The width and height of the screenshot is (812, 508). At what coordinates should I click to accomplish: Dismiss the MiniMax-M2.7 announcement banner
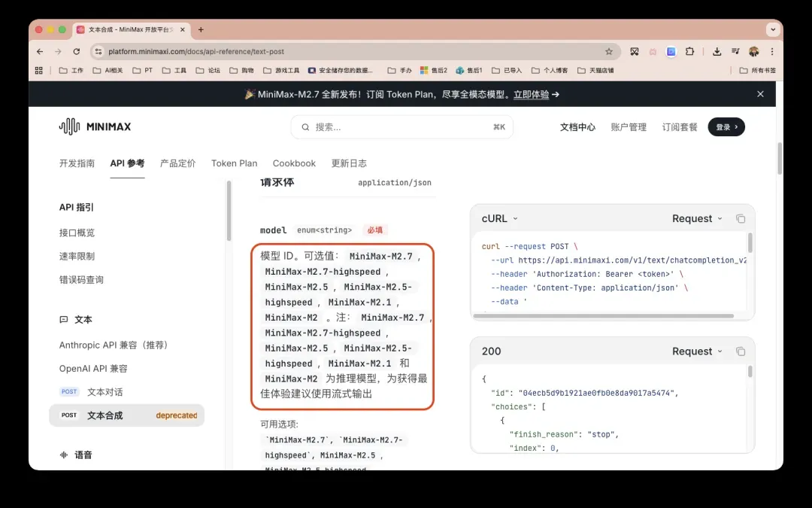(x=760, y=94)
